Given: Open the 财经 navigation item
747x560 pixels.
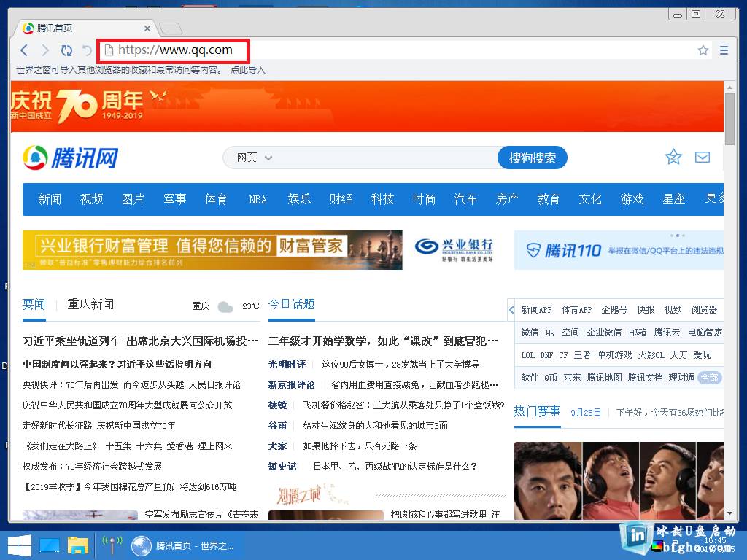Looking at the screenshot, I should tap(341, 199).
